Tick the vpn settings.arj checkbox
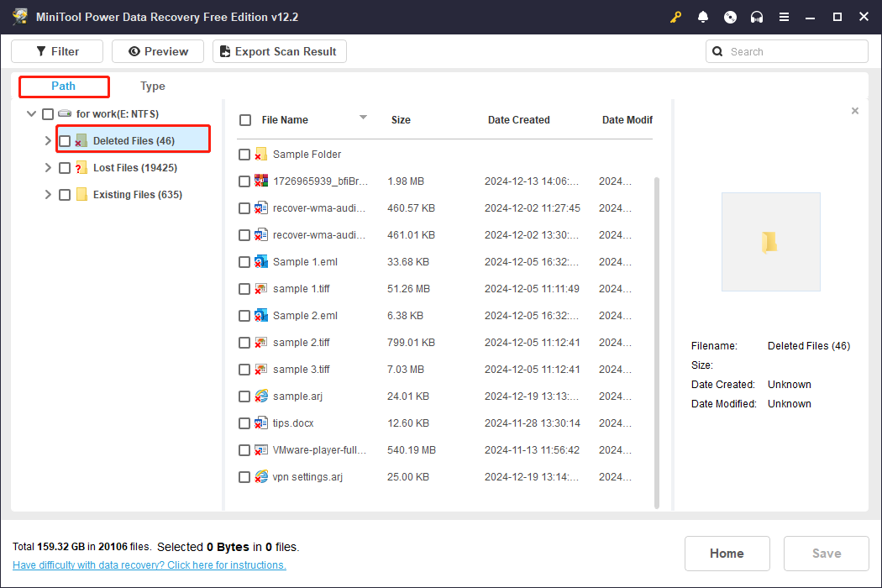882x588 pixels. (x=244, y=477)
